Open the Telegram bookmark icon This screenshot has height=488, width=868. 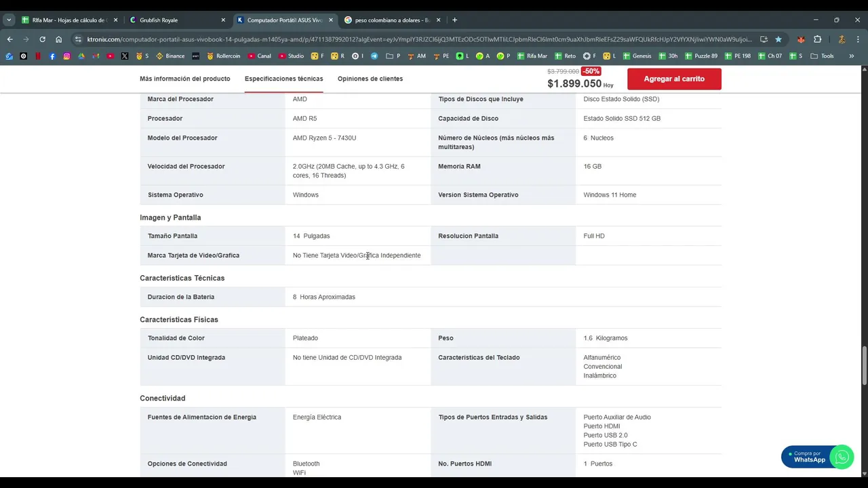374,56
